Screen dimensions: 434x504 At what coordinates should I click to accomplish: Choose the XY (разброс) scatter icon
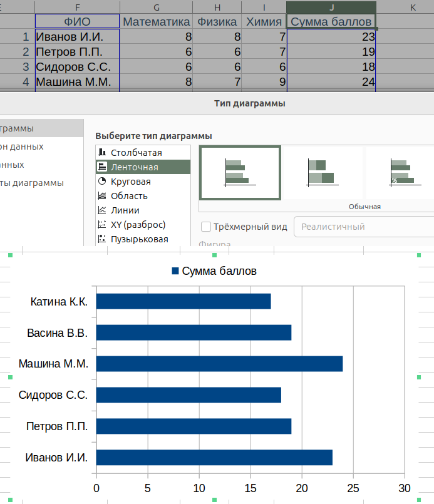coord(102,225)
